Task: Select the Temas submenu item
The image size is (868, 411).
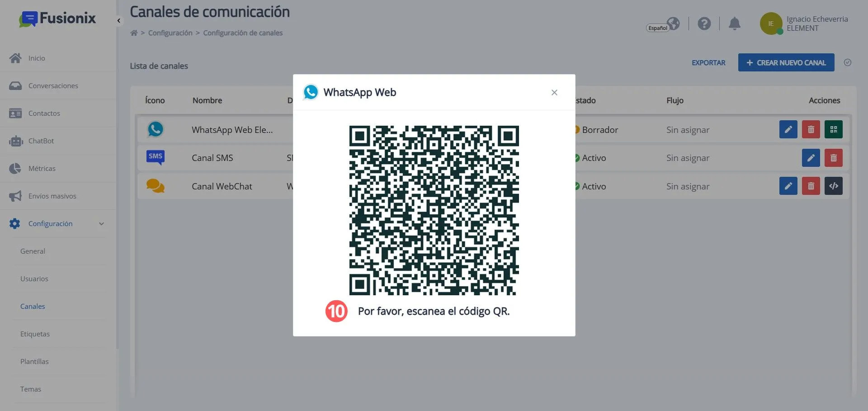Action: click(31, 389)
